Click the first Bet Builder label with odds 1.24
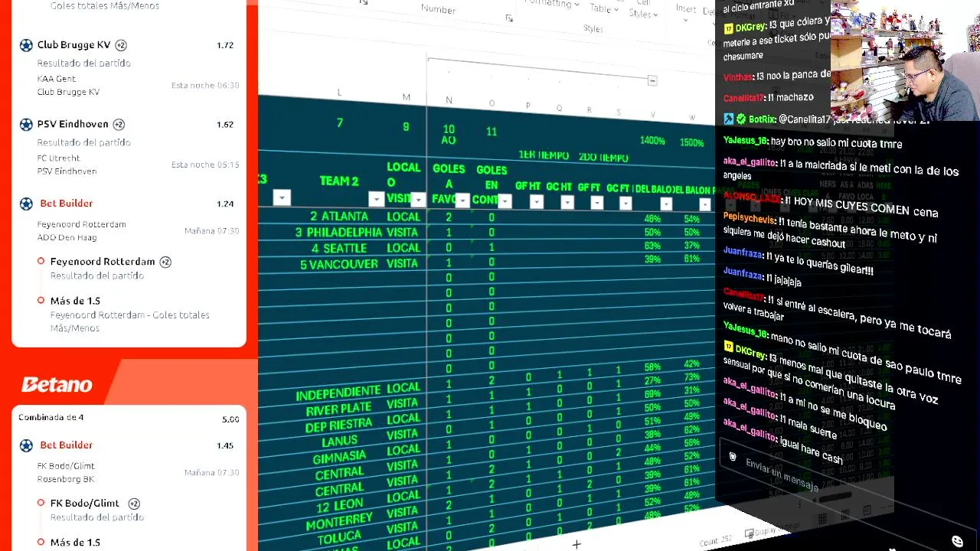The height and width of the screenshot is (551, 980). [x=66, y=204]
